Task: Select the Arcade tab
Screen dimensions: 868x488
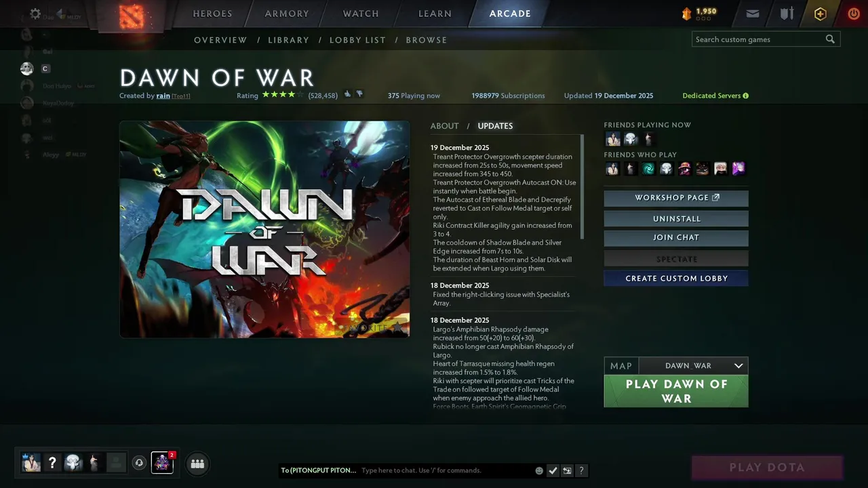Action: 510,14
